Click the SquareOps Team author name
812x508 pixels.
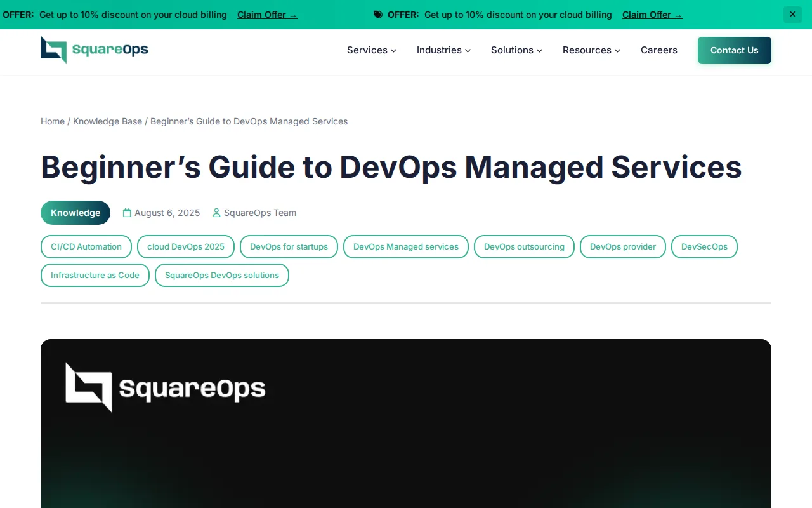point(260,213)
